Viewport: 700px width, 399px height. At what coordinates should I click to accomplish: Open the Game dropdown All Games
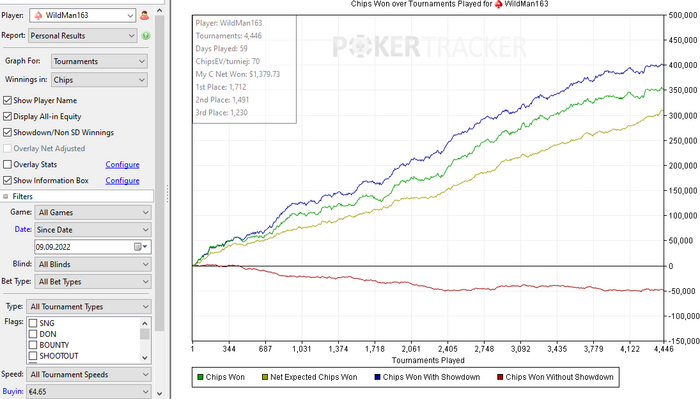[x=93, y=212]
